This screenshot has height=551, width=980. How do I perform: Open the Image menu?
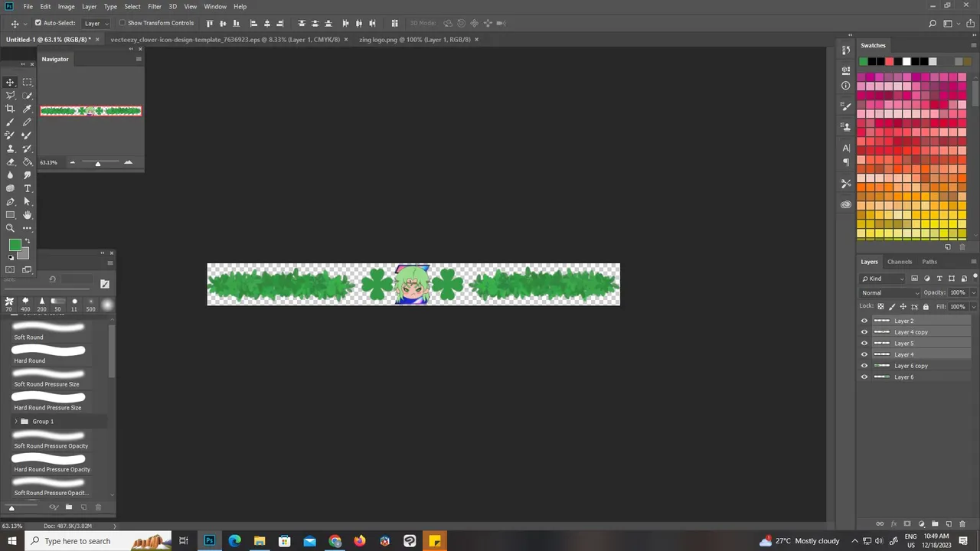[67, 6]
